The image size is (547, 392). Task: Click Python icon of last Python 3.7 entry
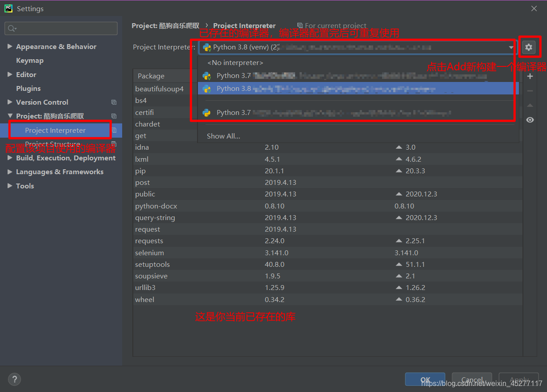pos(206,113)
